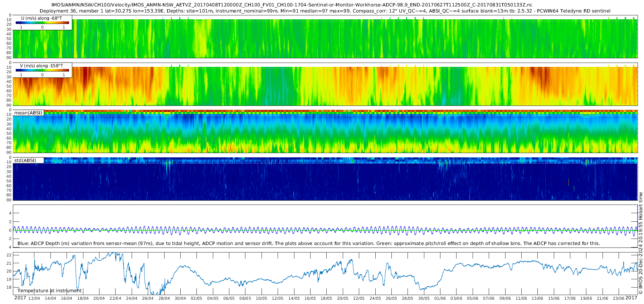Click the 'Temperature at instrument' label
This screenshot has height=304, width=644.
pos(49,291)
